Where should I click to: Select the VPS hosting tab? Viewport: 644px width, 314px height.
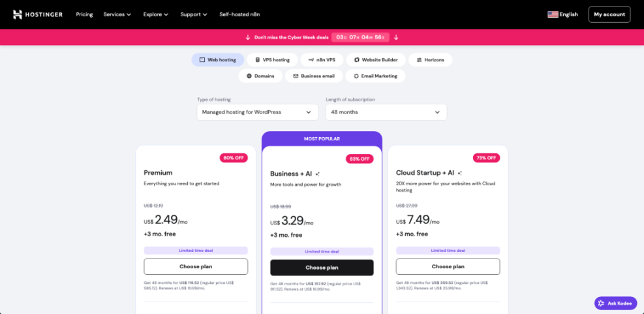click(x=272, y=59)
